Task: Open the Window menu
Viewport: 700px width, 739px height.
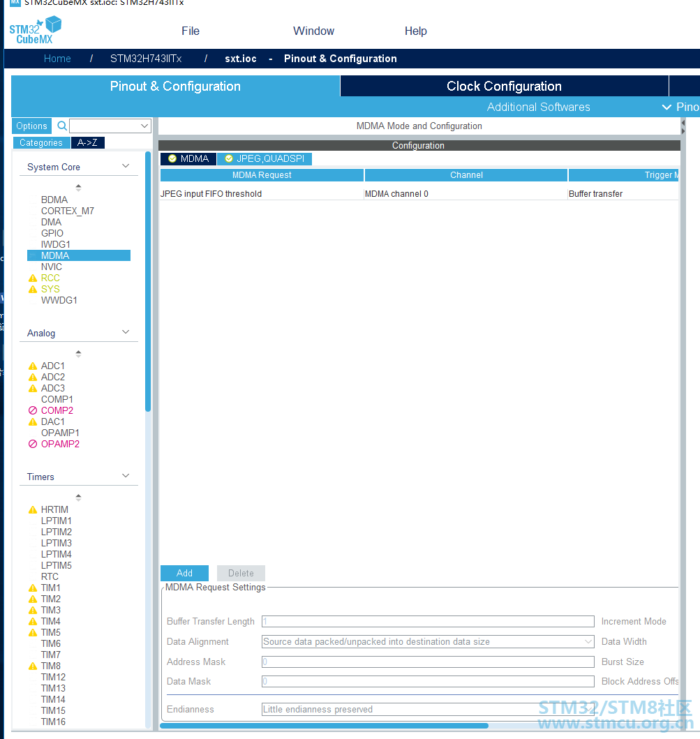Action: pos(313,31)
